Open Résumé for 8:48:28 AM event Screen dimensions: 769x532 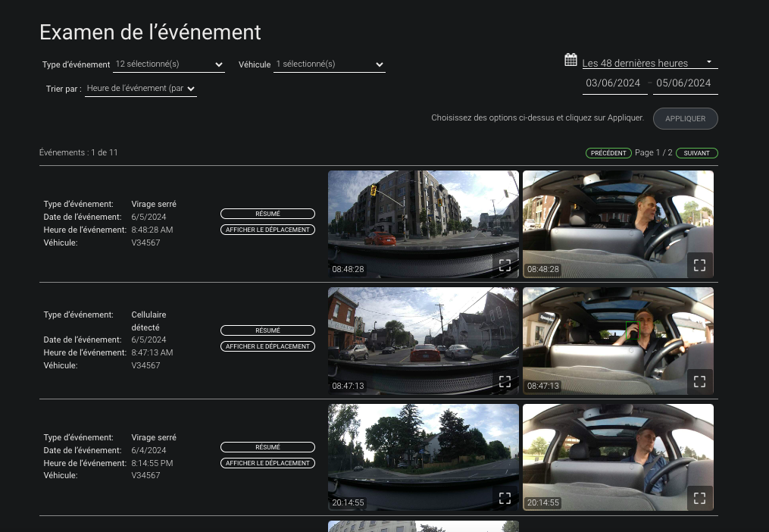tap(267, 214)
